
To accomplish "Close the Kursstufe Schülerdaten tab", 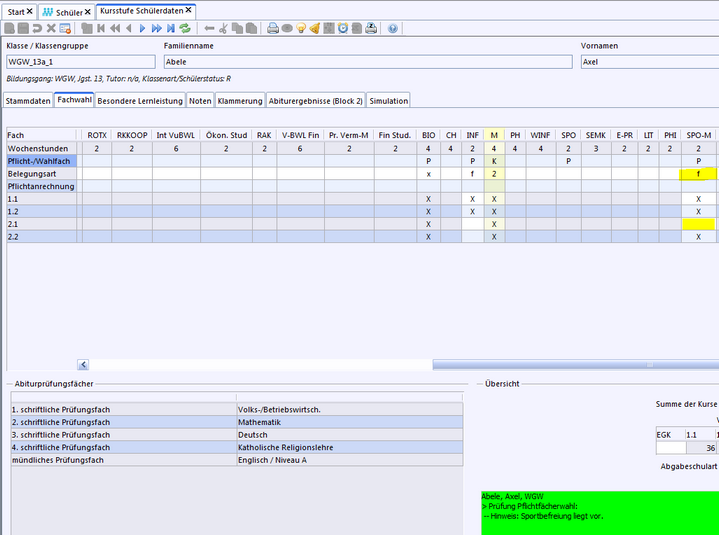I will coord(188,10).
